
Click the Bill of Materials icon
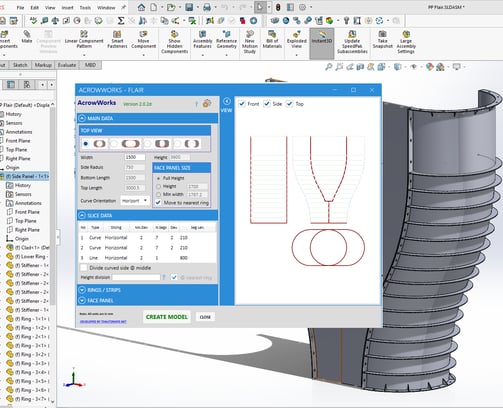[272, 40]
